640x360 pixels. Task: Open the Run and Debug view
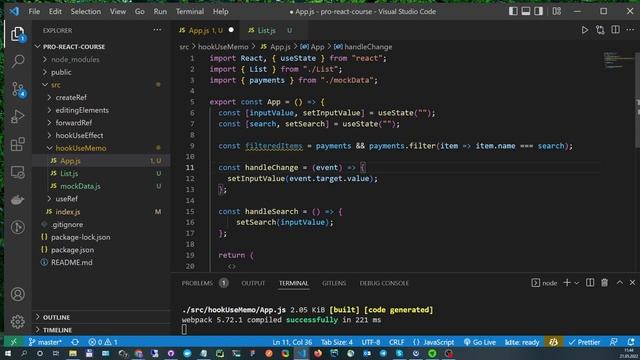(x=18, y=117)
